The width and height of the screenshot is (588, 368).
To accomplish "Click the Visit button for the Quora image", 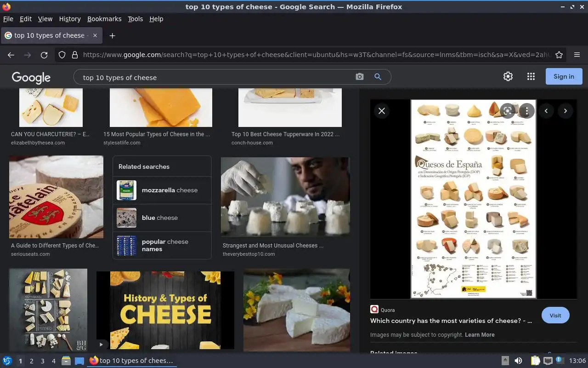I will click(x=555, y=316).
